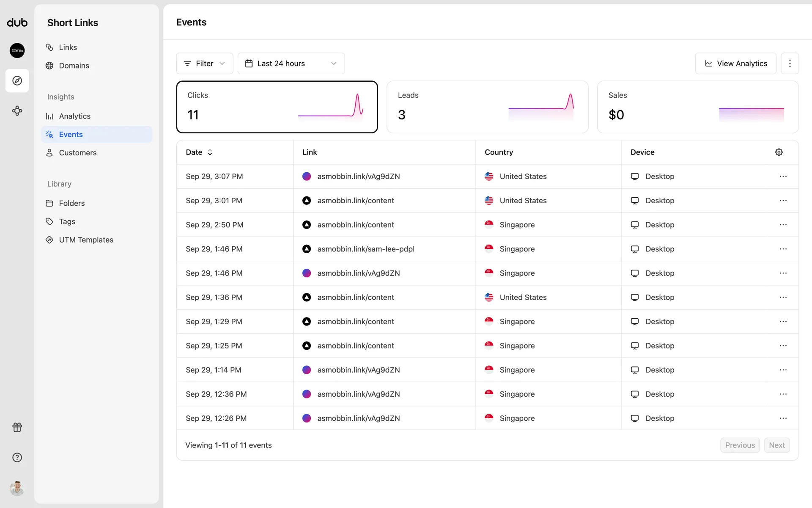The image size is (812, 508).
Task: Open row actions for the sam-lee-pdpl event
Action: coord(783,249)
